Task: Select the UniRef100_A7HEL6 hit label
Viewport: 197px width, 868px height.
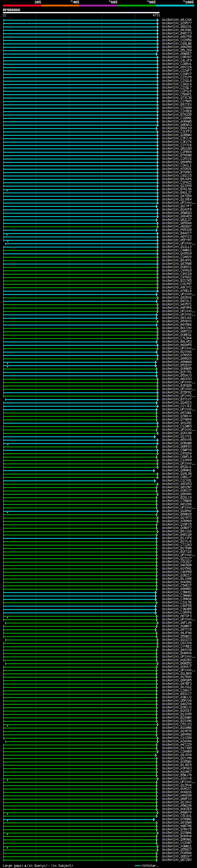Action: pos(176,291)
